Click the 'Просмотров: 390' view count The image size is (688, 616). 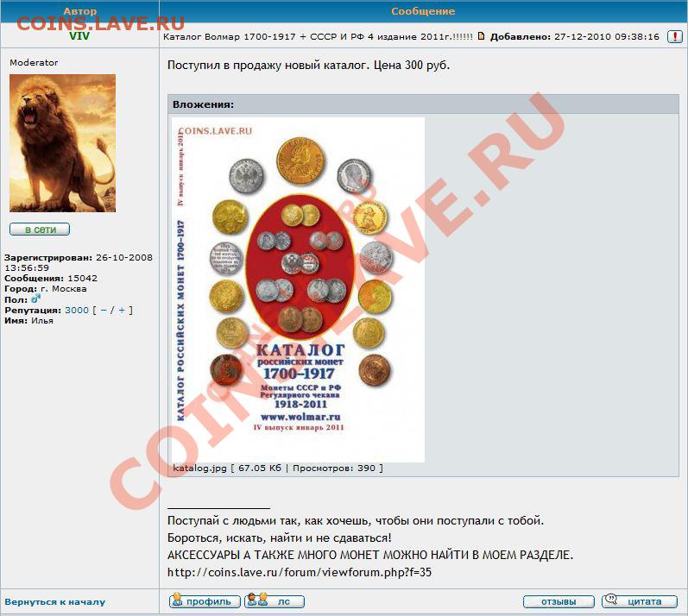click(x=334, y=468)
